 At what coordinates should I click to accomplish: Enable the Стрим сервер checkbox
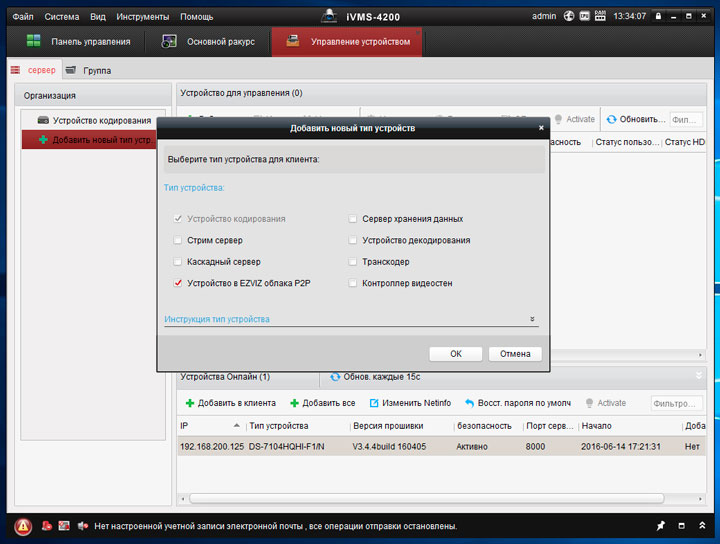(178, 240)
